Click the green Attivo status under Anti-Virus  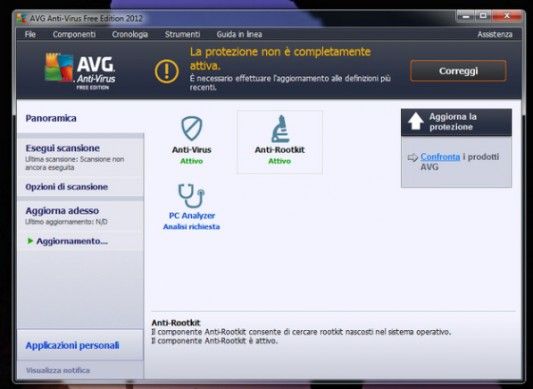(191, 161)
